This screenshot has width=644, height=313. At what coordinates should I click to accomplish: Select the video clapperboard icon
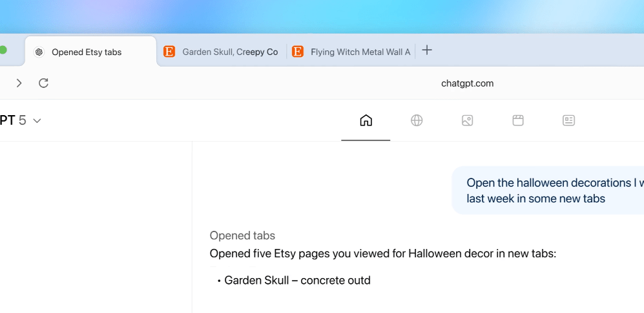518,120
